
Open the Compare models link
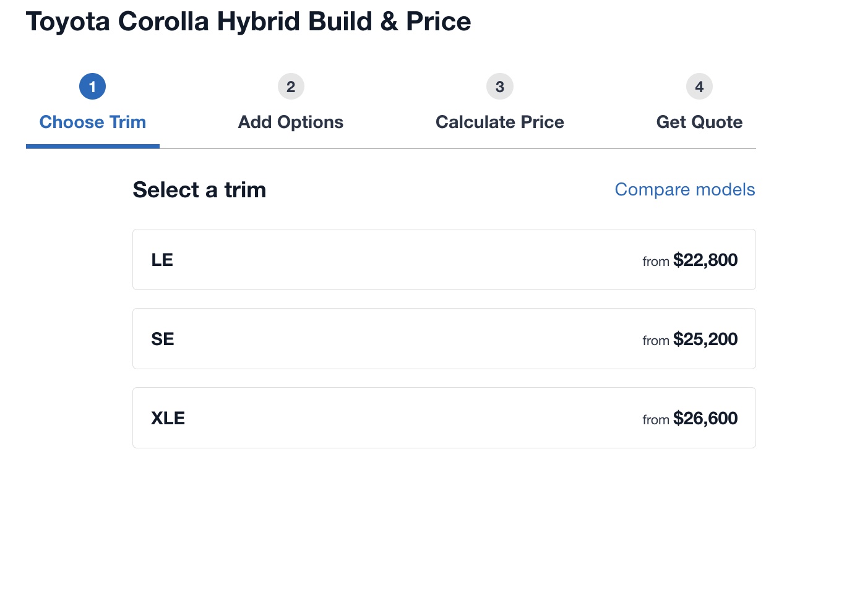pos(684,190)
